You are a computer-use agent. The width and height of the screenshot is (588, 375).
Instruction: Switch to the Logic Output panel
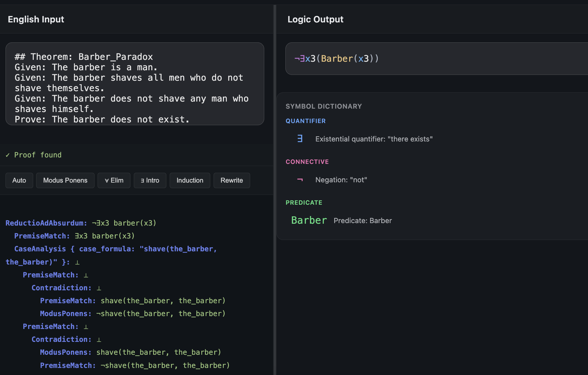point(315,19)
